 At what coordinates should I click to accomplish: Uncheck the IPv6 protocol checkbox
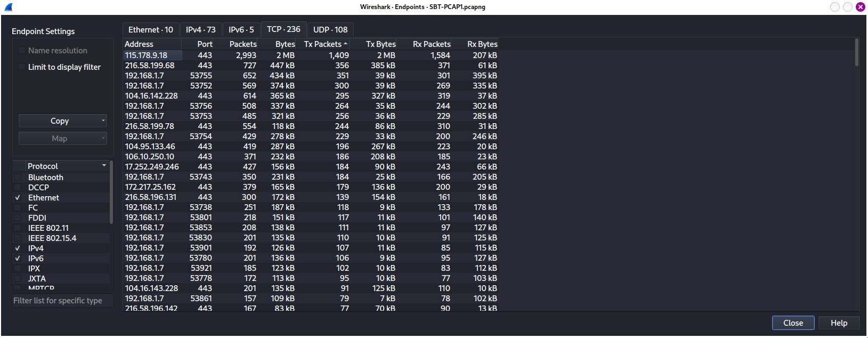tap(18, 259)
